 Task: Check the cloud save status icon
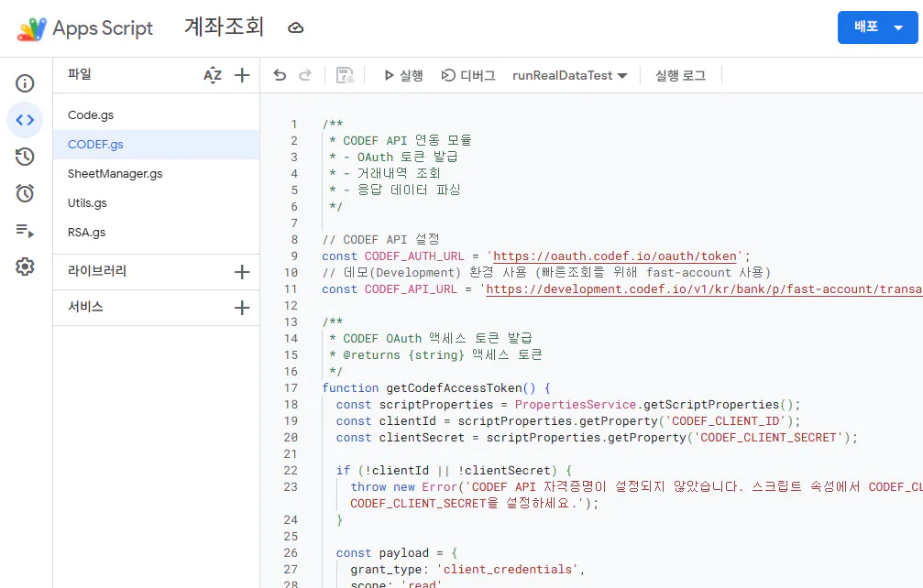pos(295,27)
